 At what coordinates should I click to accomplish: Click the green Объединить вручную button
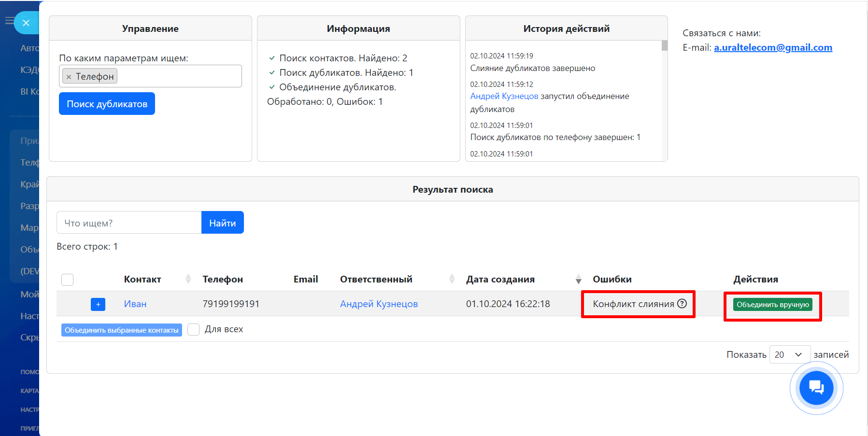point(772,304)
